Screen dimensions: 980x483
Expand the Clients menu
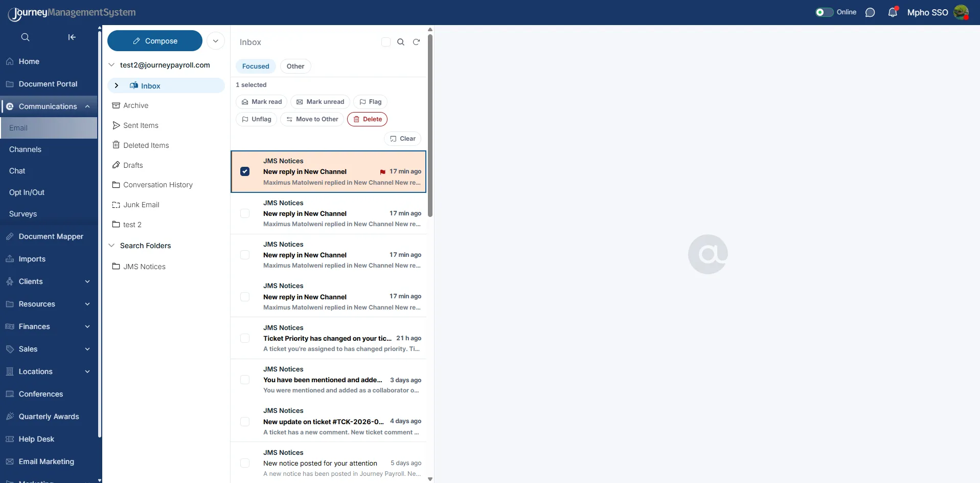click(87, 281)
